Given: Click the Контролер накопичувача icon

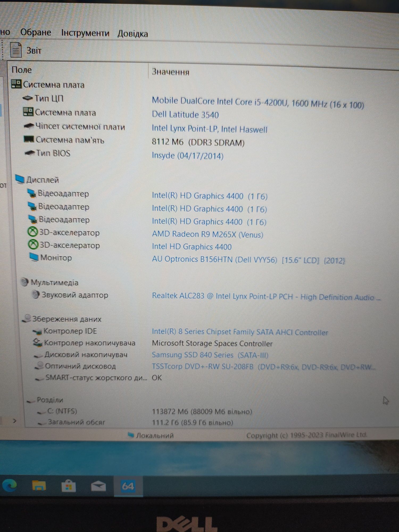Looking at the screenshot, I should pos(38,342).
